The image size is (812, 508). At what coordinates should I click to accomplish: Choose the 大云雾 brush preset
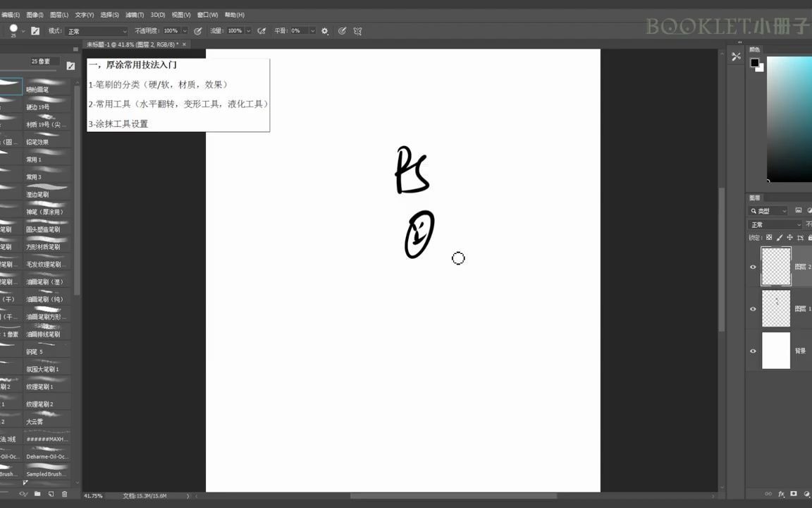click(x=33, y=421)
